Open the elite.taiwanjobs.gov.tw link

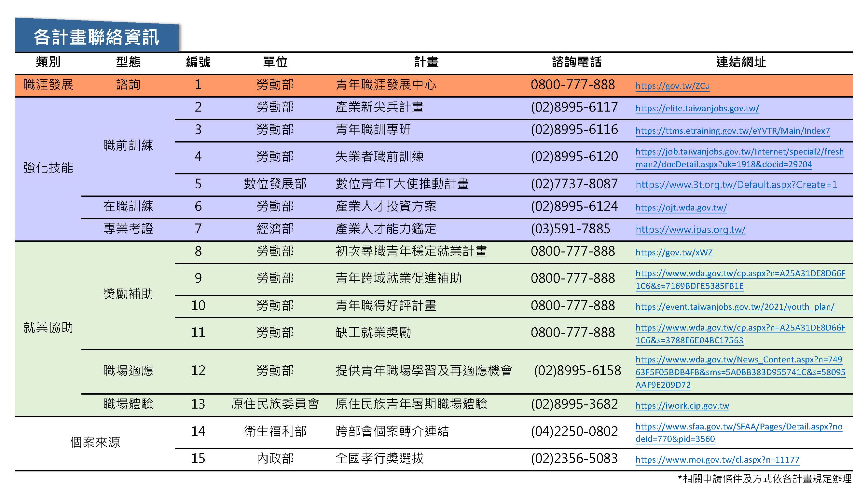(697, 108)
